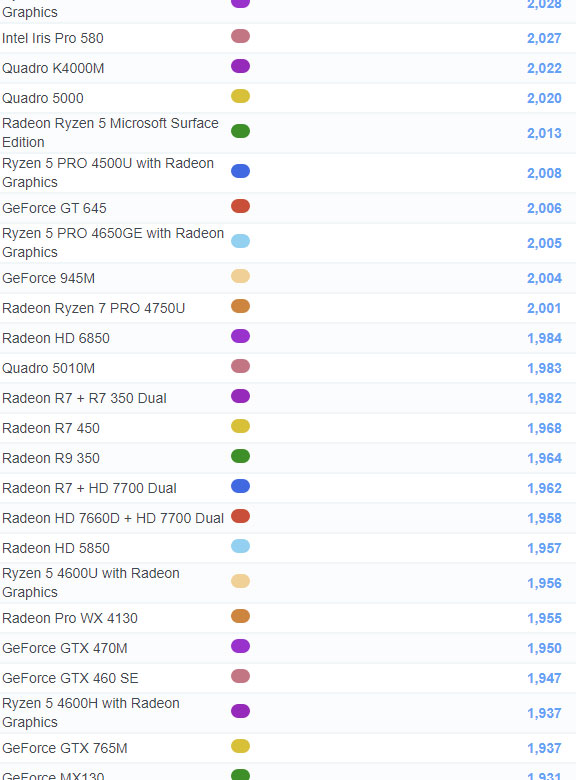Open the GeForce GTX 470M entry
Screen dimensions: 576x780
(65, 648)
